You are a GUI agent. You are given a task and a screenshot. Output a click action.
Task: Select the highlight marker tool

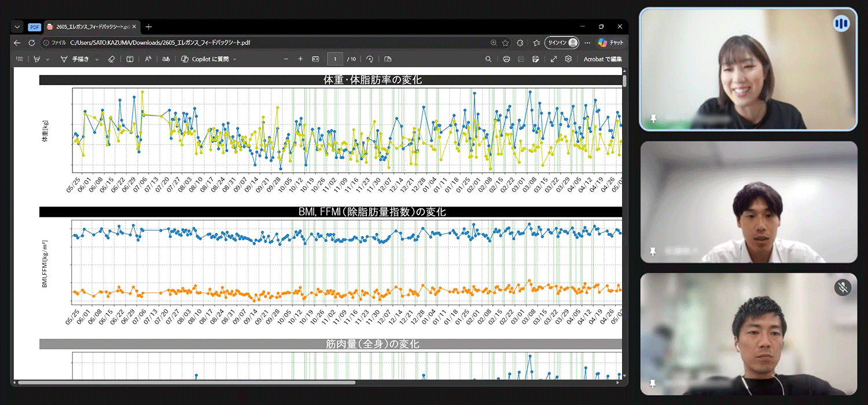pyautogui.click(x=37, y=59)
